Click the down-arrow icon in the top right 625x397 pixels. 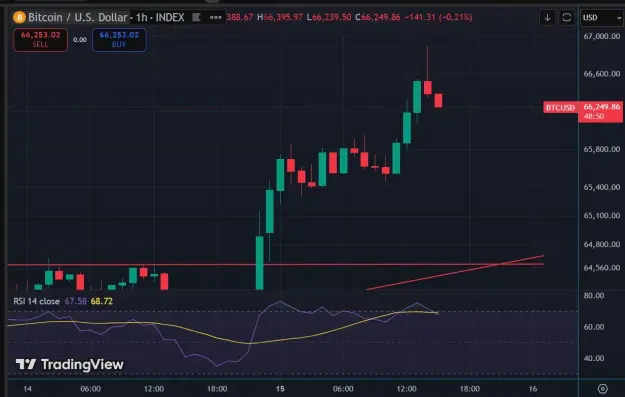coord(548,18)
